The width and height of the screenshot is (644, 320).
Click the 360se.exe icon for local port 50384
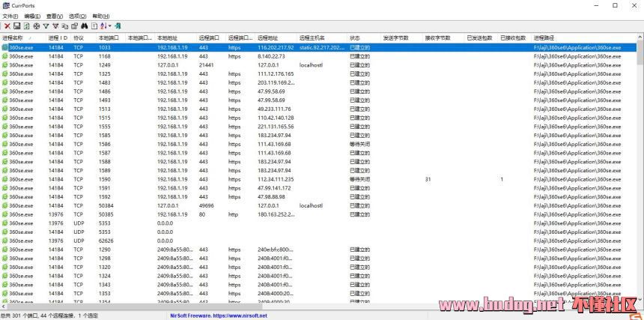[x=5, y=205]
